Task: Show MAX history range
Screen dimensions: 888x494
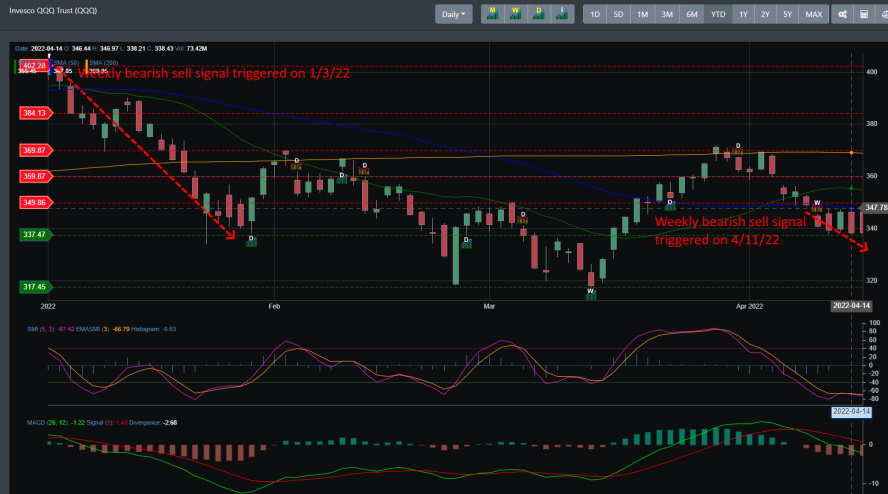Action: [x=813, y=14]
